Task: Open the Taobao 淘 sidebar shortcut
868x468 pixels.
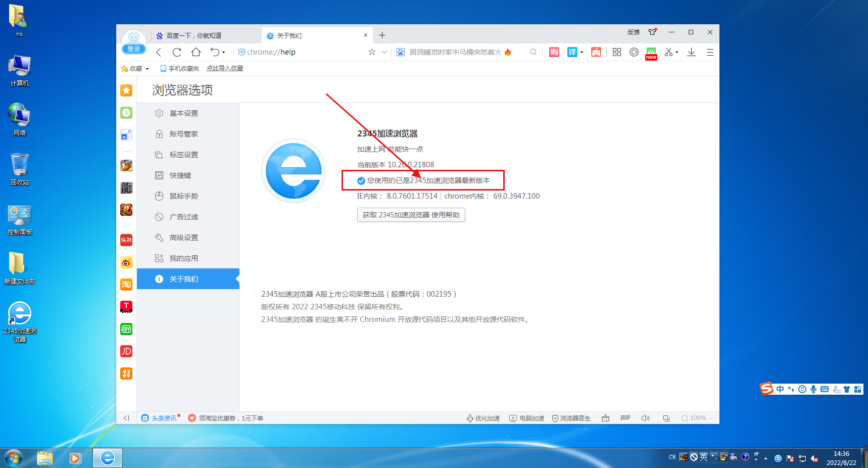Action: coord(126,285)
